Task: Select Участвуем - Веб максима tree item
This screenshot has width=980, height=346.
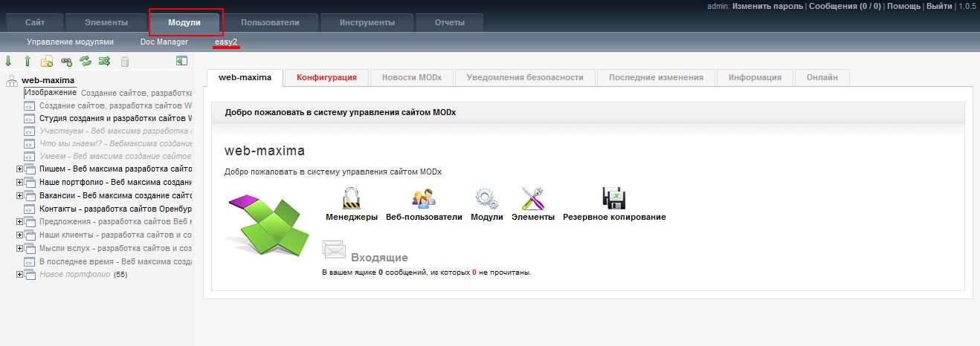Action: (x=115, y=131)
